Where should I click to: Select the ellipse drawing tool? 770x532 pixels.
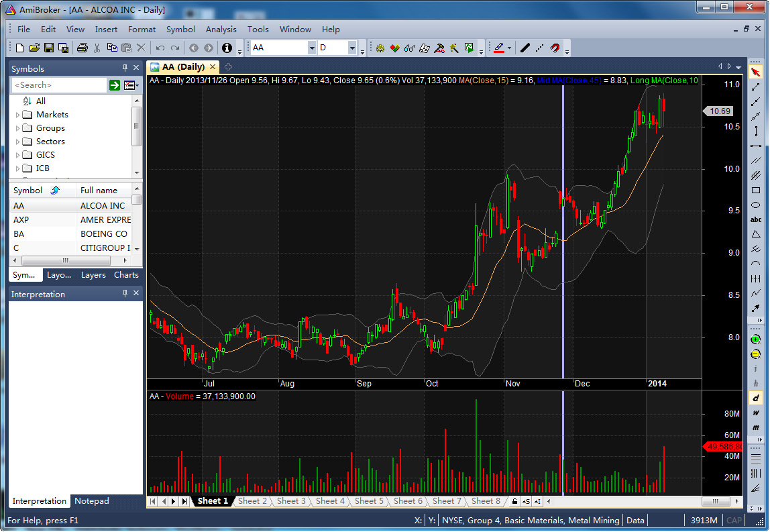(756, 205)
